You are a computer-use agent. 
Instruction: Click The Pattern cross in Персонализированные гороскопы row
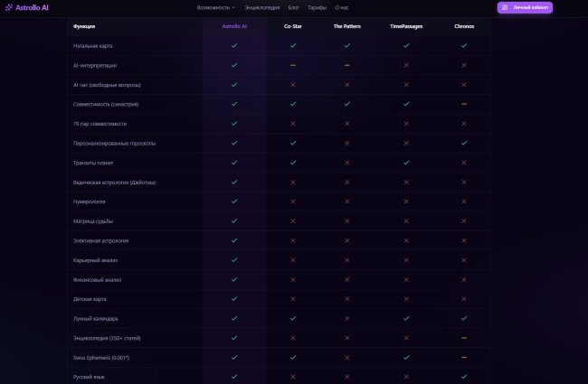pos(346,143)
